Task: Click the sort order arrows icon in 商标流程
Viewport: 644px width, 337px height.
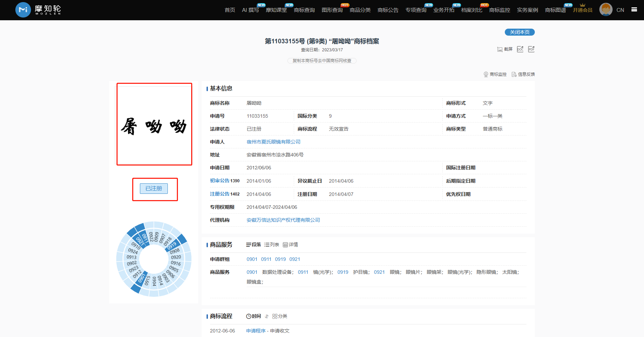Action: pos(267,316)
